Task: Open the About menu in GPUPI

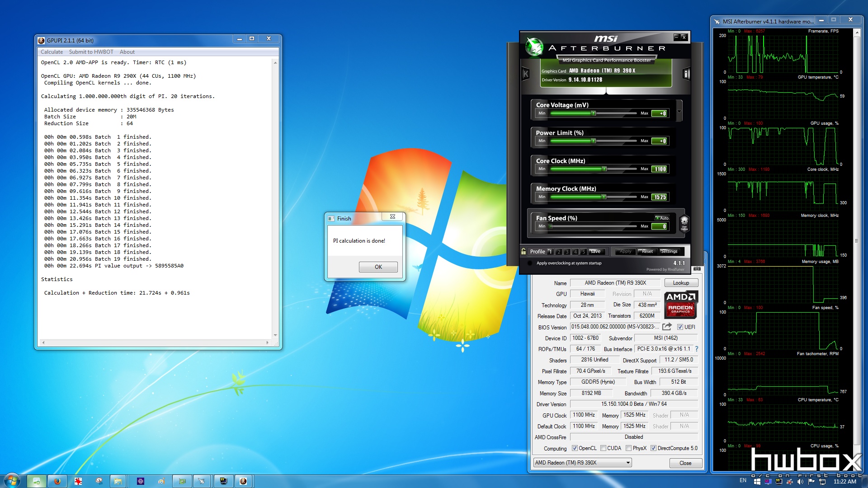Action: 127,52
